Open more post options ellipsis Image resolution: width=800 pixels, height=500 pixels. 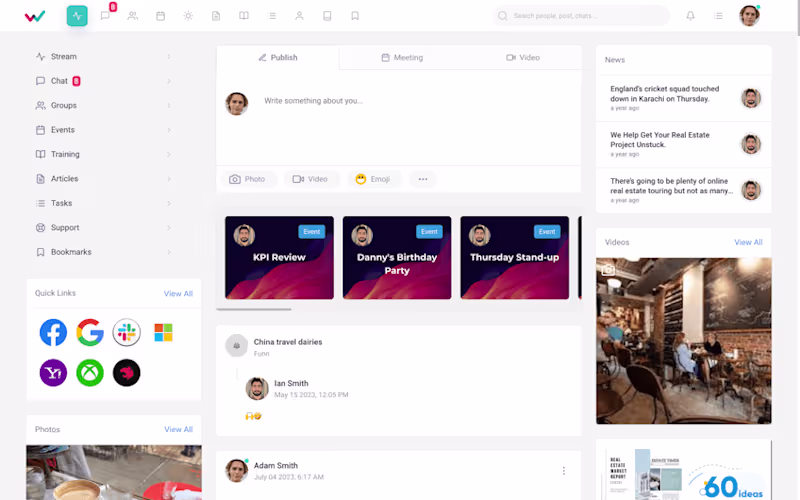(x=423, y=179)
